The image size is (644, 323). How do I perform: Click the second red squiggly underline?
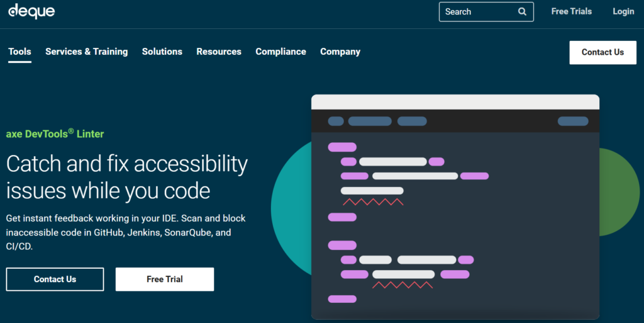[402, 285]
